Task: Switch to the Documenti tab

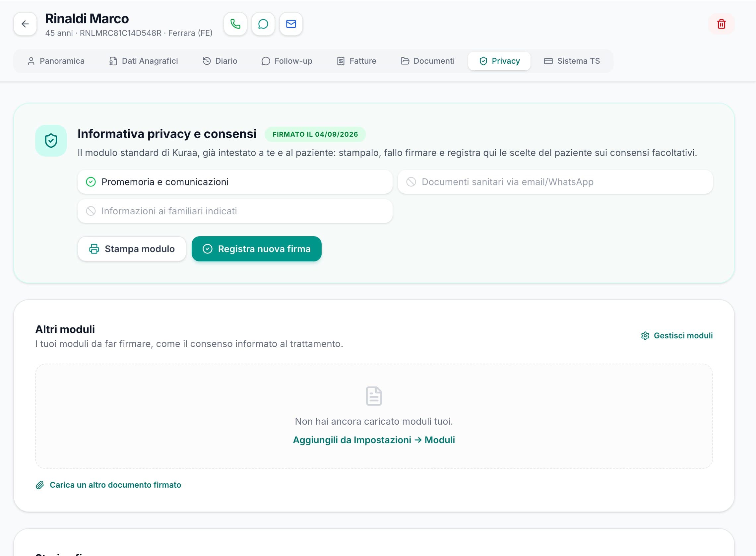Action: (427, 61)
